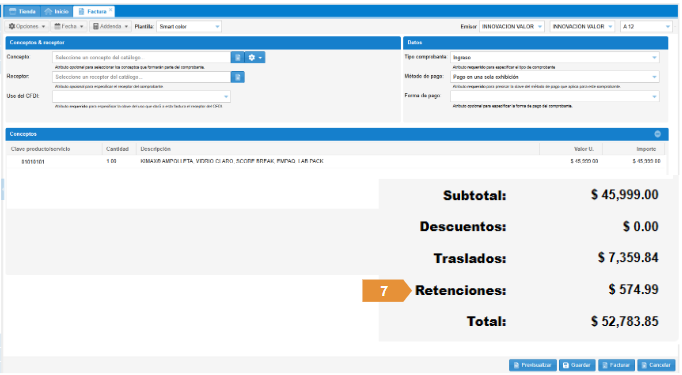Click the Receptor catalog input field
The image size is (682, 375).
click(141, 77)
